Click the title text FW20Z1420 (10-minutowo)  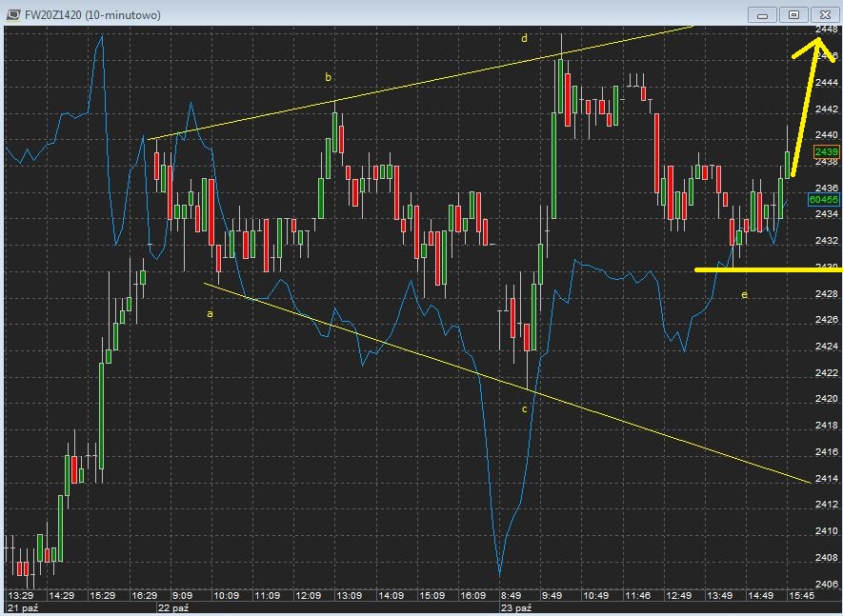coord(92,15)
